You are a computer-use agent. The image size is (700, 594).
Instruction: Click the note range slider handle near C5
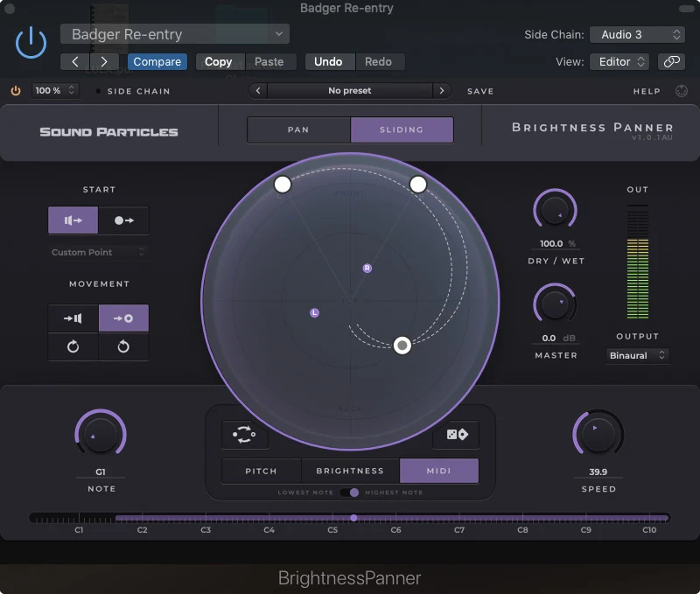353,518
